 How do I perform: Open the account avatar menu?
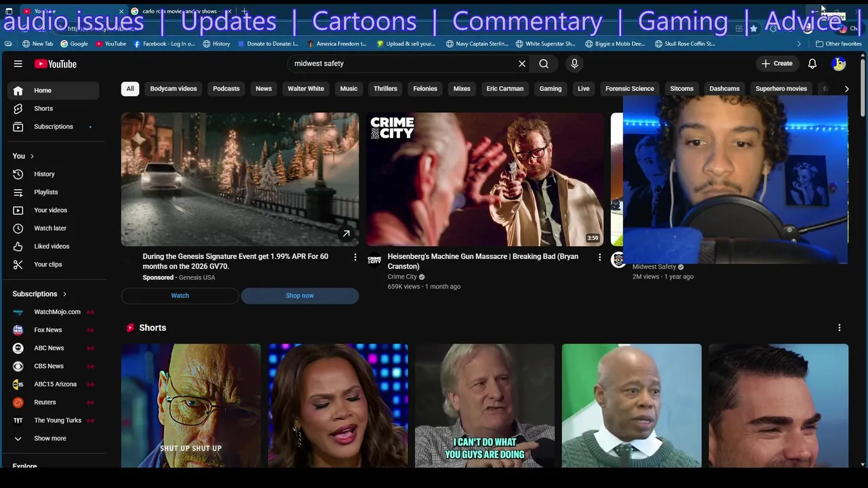pos(840,64)
